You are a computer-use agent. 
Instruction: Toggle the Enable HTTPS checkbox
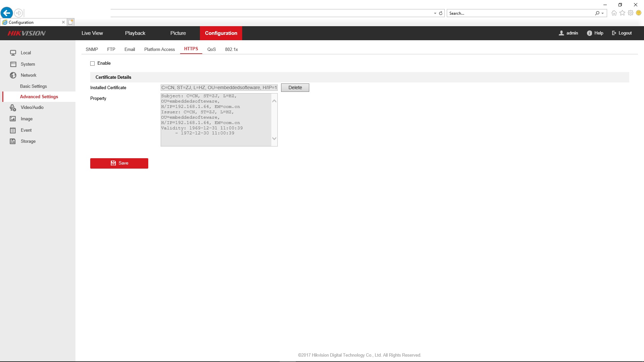pos(93,63)
